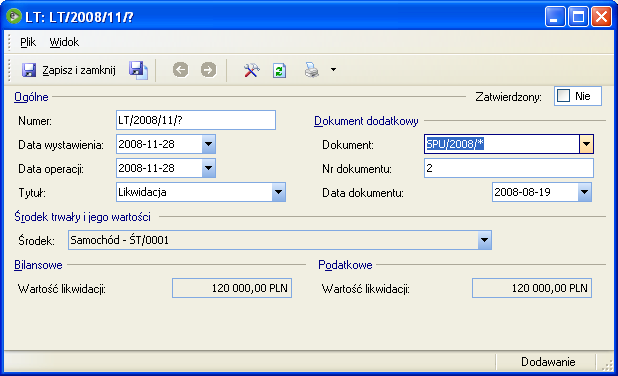Click the Numer field LT/2008/11/?
618x376 pixels.
(x=196, y=120)
